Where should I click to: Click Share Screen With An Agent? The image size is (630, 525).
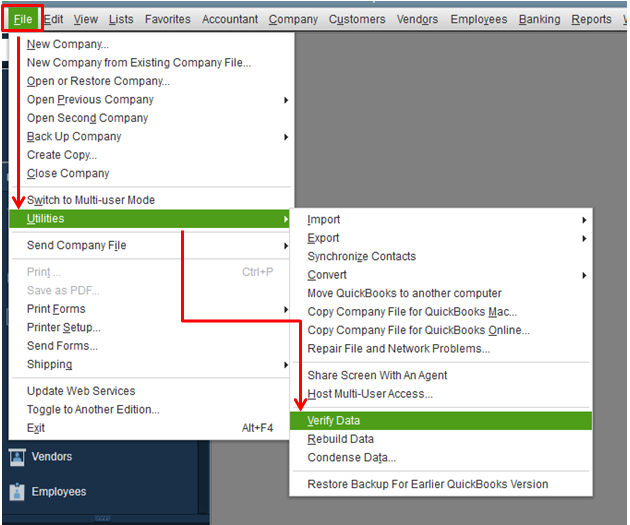click(441, 375)
